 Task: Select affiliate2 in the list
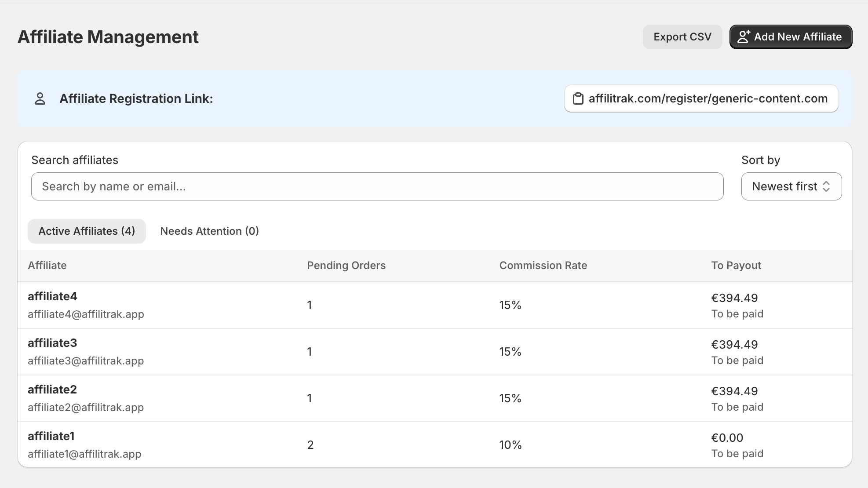435,398
